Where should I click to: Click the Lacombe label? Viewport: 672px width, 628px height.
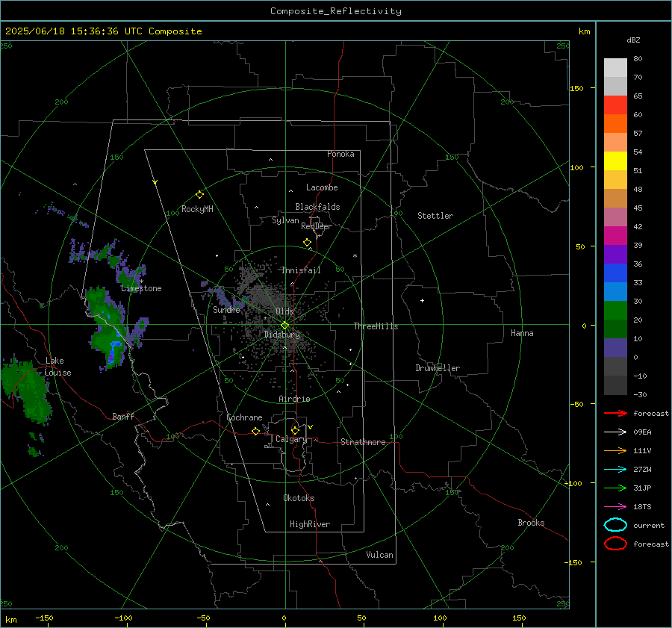click(x=322, y=187)
